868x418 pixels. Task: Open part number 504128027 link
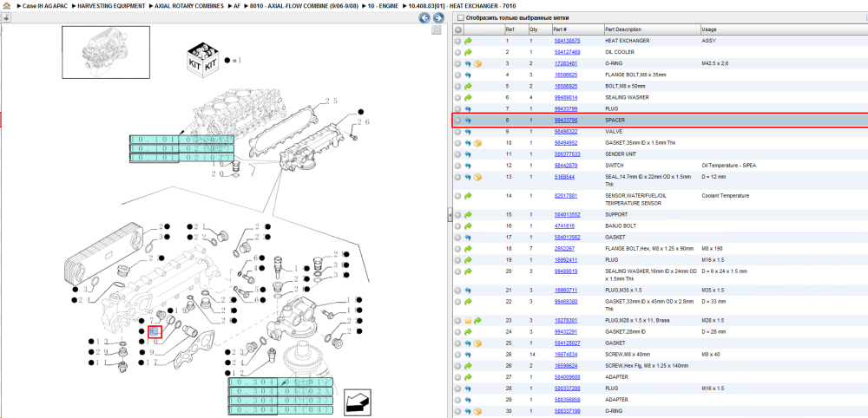pyautogui.click(x=568, y=343)
